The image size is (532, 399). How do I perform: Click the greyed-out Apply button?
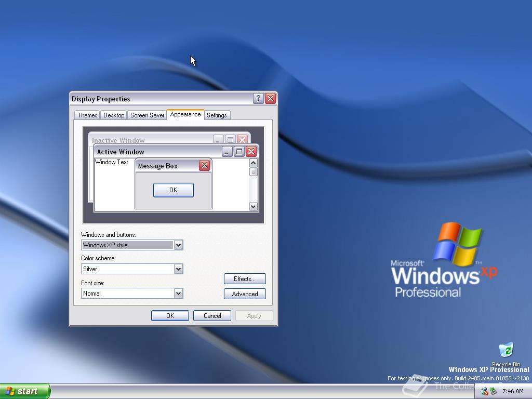[x=254, y=315]
